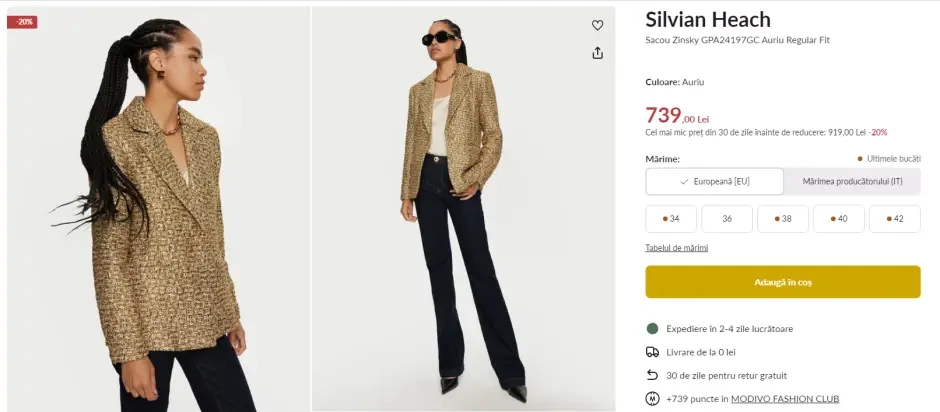Click the Silvian Heach brand title
The image size is (940, 412).
coord(708,20)
